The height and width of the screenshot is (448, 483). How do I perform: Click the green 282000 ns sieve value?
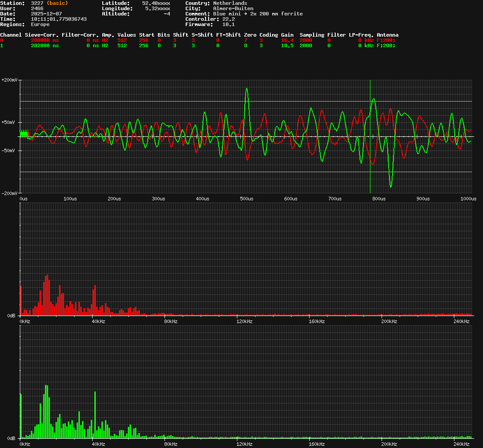pyautogui.click(x=45, y=45)
